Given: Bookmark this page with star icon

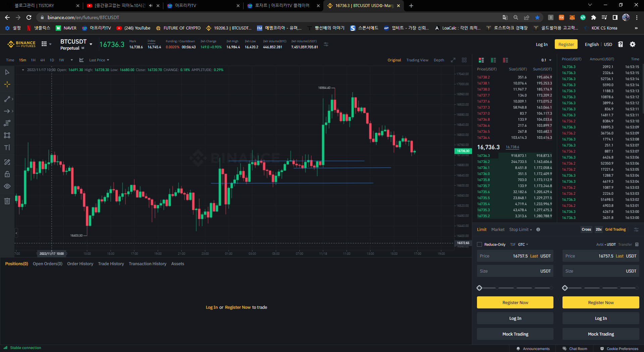Looking at the screenshot, I should click(537, 17).
